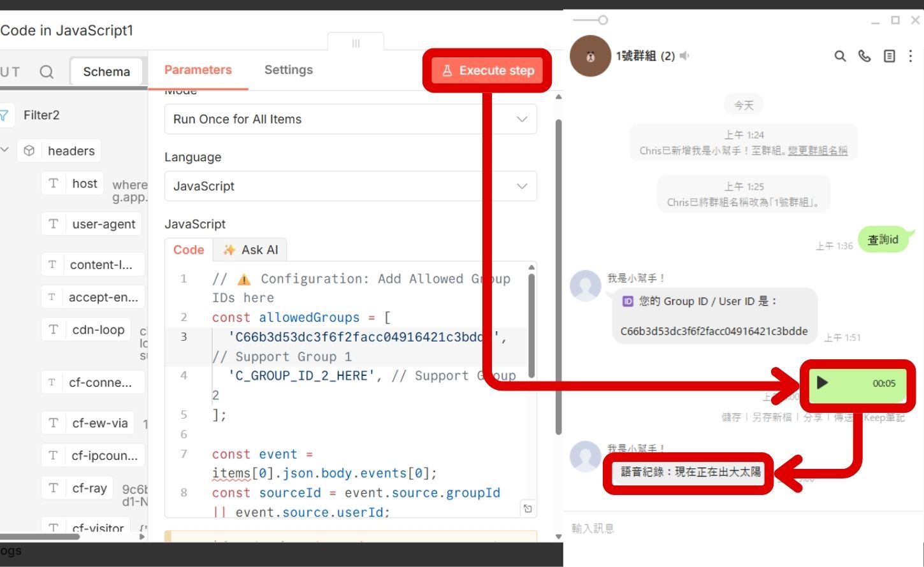Open the Mode dropdown 'Run Once for All Items'
This screenshot has height=567, width=924.
[350, 119]
